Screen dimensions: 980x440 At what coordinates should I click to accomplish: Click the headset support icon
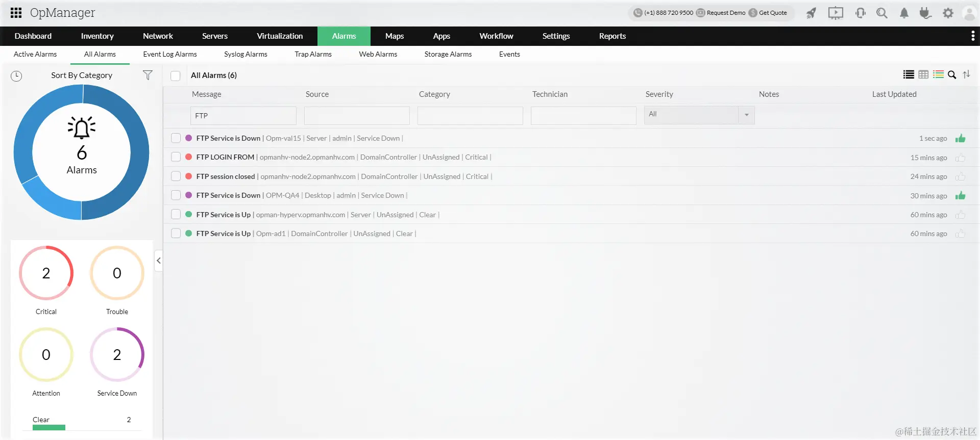tap(861, 13)
